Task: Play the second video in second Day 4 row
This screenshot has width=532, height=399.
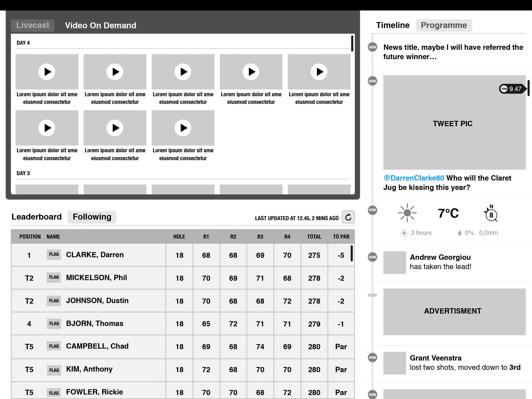Action: click(115, 128)
